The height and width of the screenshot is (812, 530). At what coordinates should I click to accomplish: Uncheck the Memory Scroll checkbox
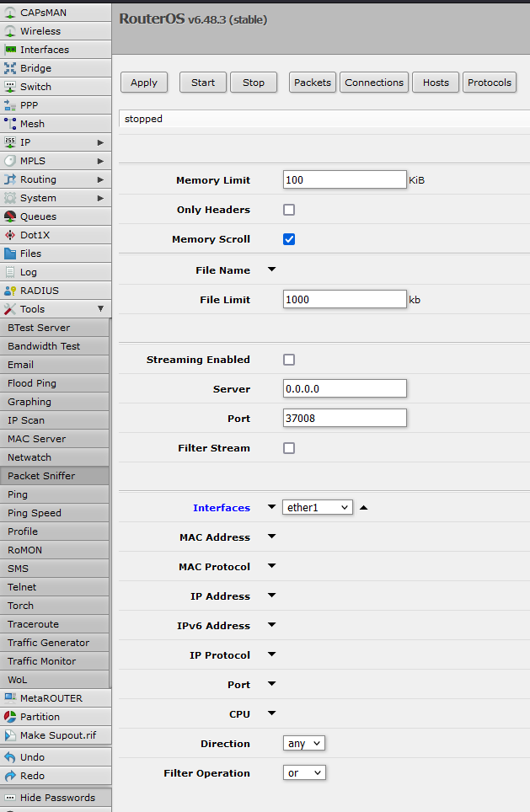[x=289, y=239]
